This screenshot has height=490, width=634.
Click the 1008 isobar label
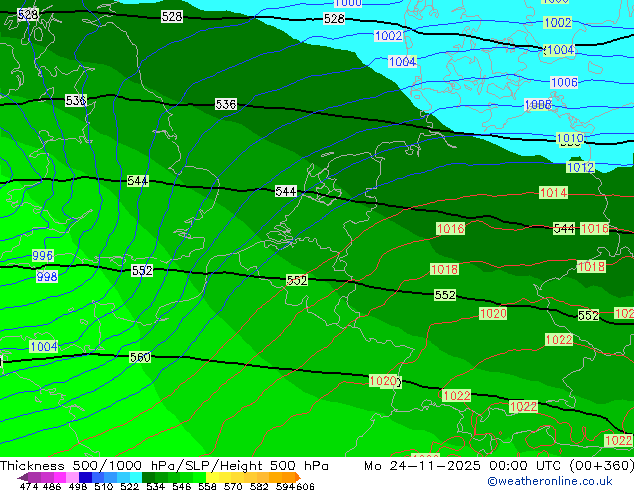tap(538, 105)
